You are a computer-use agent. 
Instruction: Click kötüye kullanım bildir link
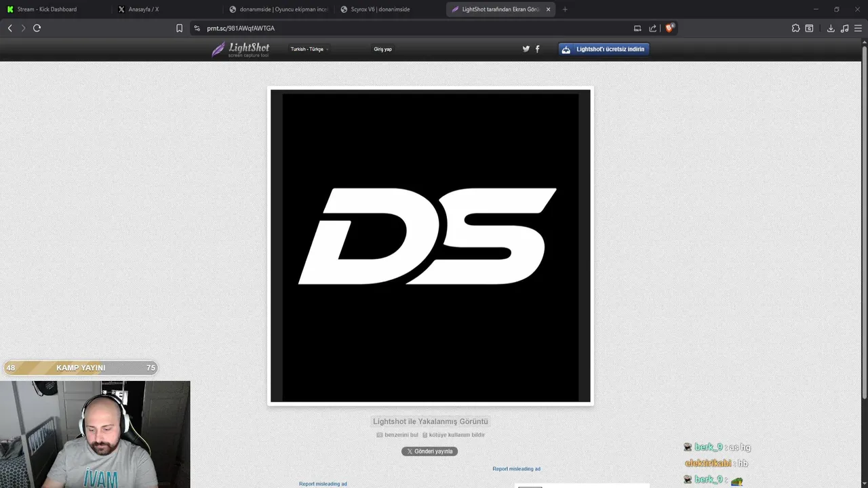(454, 435)
